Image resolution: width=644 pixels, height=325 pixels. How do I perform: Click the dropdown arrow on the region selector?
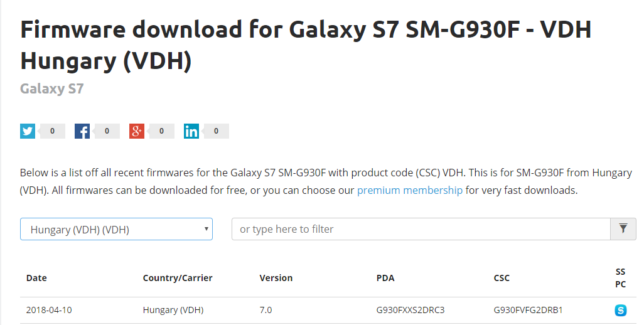coord(206,228)
